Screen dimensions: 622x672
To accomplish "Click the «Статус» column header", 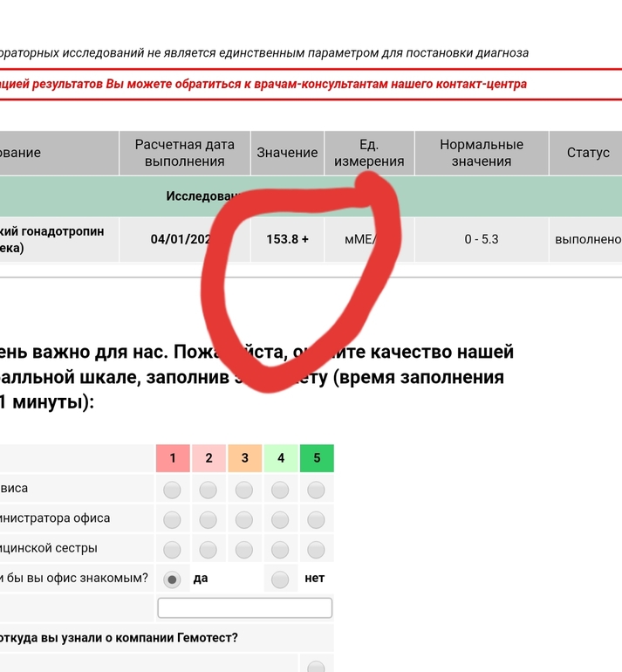I will click(x=587, y=153).
